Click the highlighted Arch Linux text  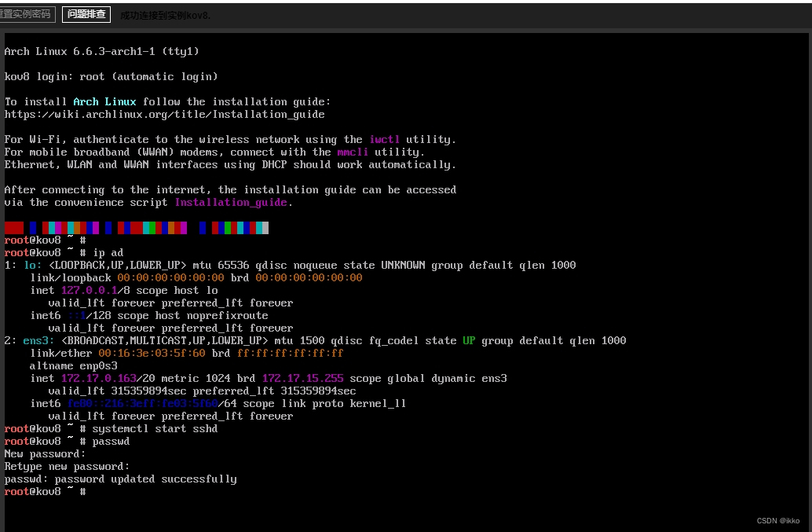coord(104,101)
